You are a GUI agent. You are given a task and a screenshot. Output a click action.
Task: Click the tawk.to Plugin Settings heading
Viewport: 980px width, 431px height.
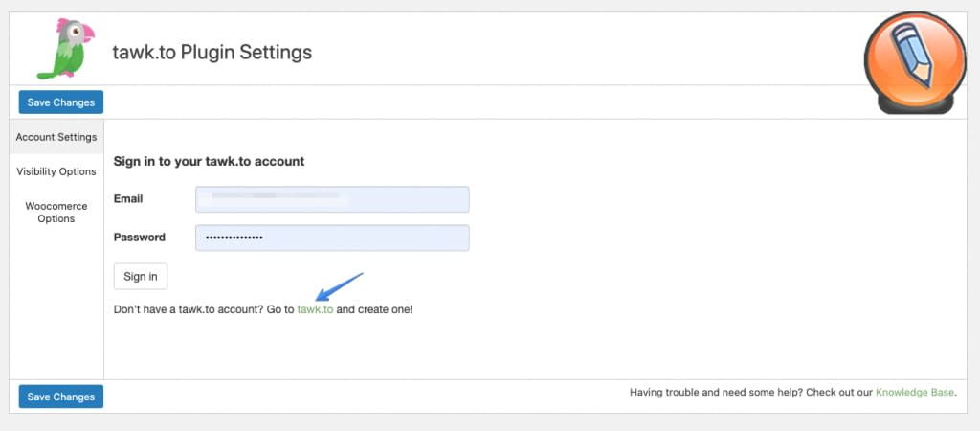click(212, 52)
